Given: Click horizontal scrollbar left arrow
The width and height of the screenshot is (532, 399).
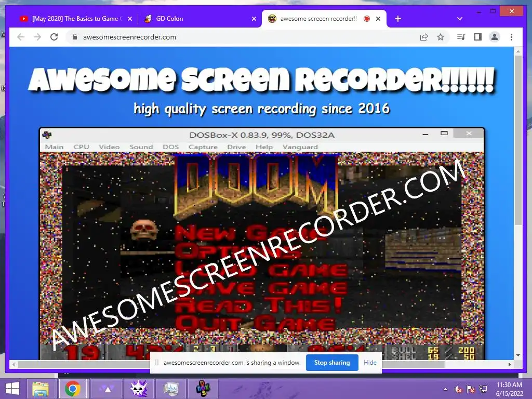Looking at the screenshot, I should pyautogui.click(x=13, y=364).
